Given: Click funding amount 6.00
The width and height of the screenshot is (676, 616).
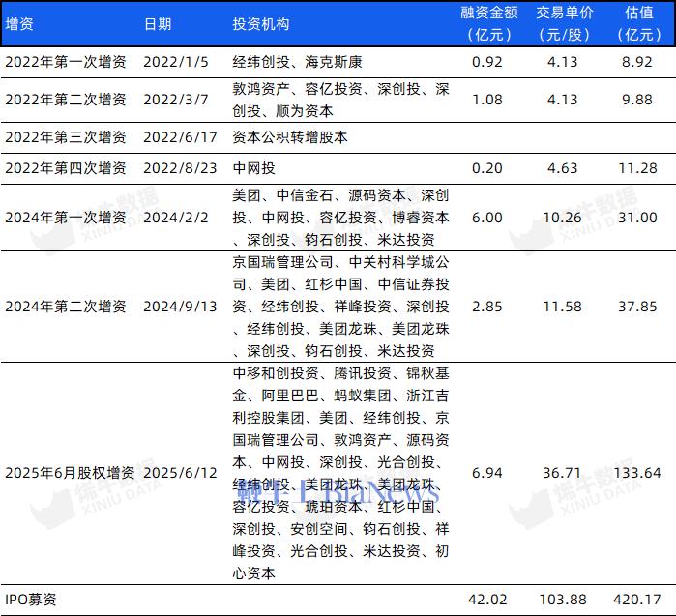Looking at the screenshot, I should [487, 218].
